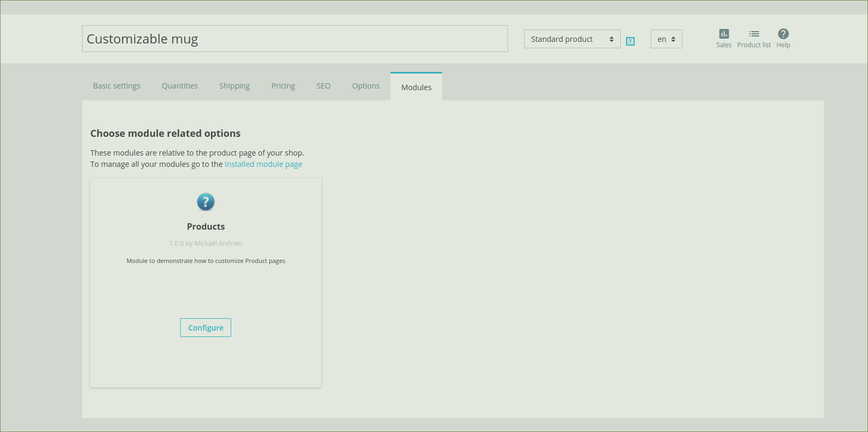
Task: Click the Products module title
Action: tap(206, 226)
